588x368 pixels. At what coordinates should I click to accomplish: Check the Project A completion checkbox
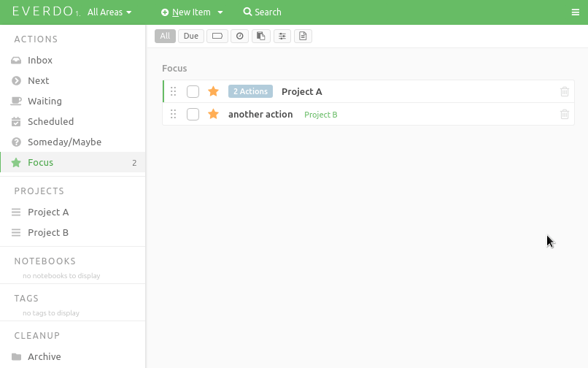[x=193, y=91]
